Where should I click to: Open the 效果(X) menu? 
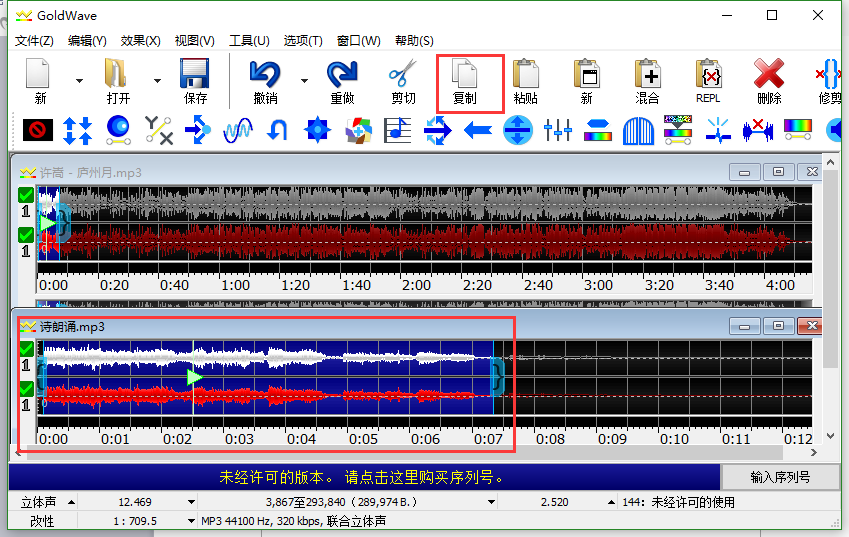click(x=141, y=41)
